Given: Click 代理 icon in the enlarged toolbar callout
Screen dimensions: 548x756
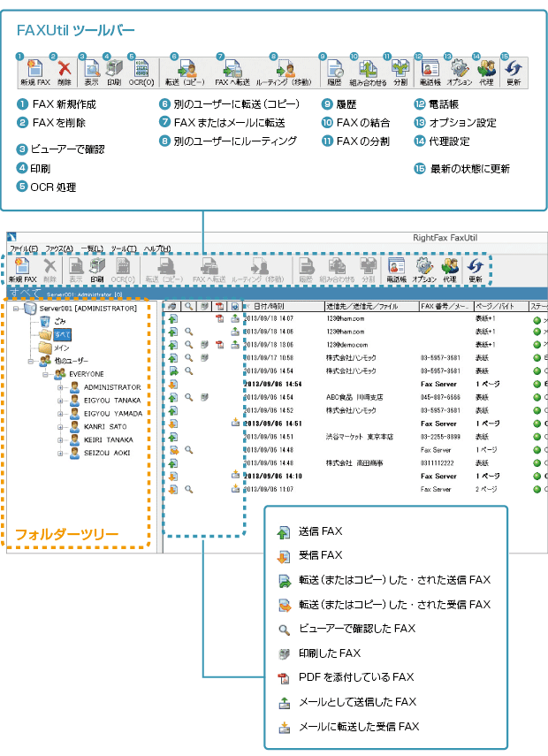Looking at the screenshot, I should (x=486, y=68).
